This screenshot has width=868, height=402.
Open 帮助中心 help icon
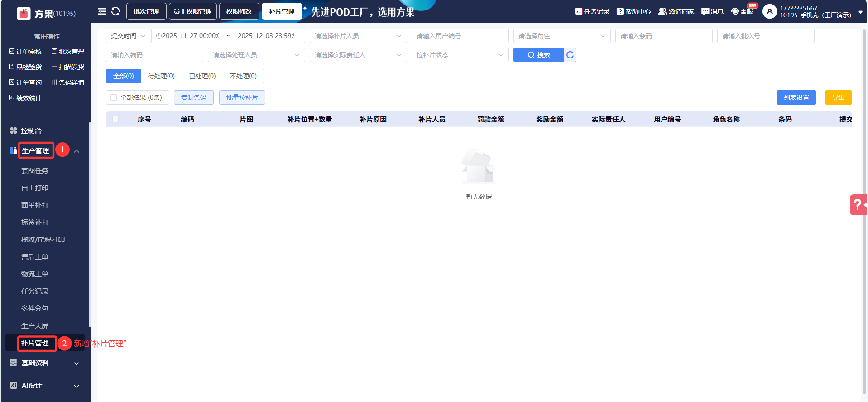coord(620,11)
